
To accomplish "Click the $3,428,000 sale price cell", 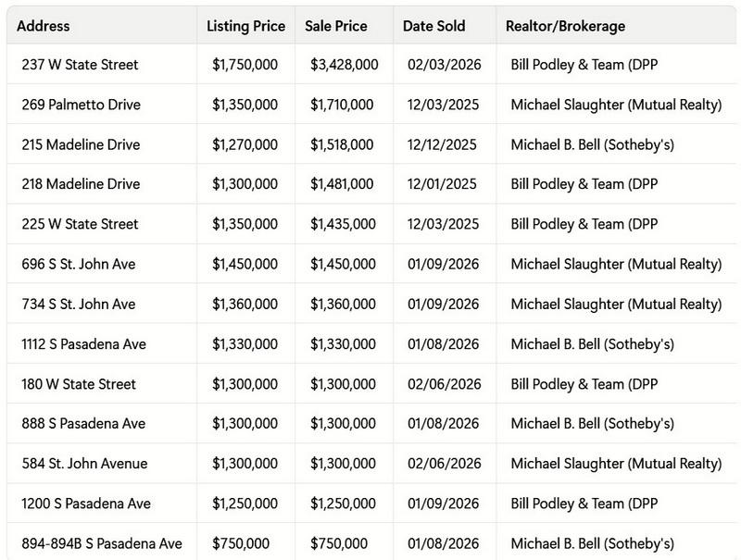I will (344, 65).
